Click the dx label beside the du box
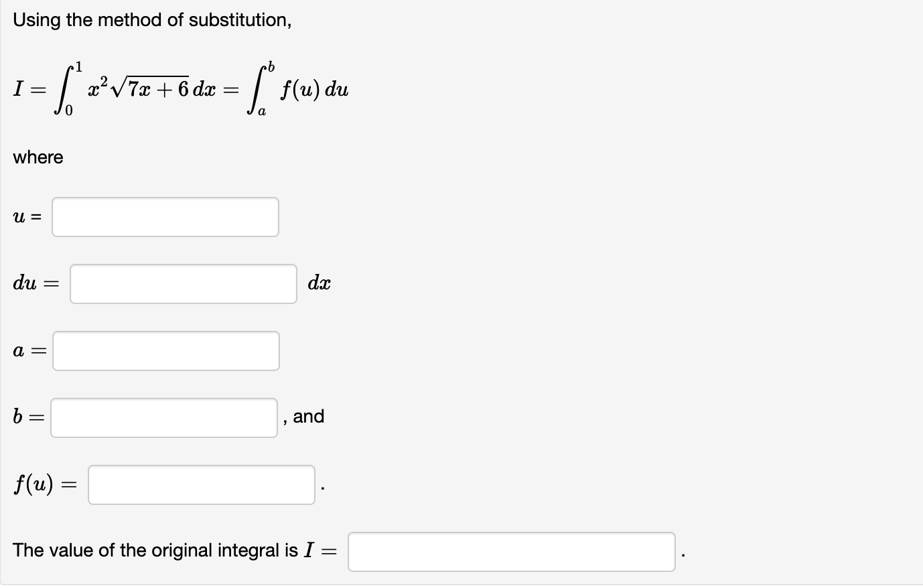This screenshot has width=923, height=588. (x=318, y=283)
